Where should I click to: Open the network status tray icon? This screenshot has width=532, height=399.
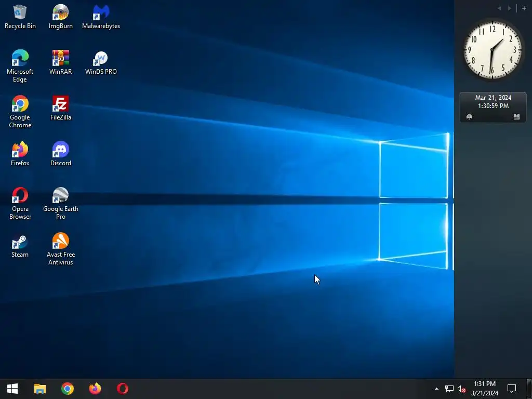tap(449, 389)
